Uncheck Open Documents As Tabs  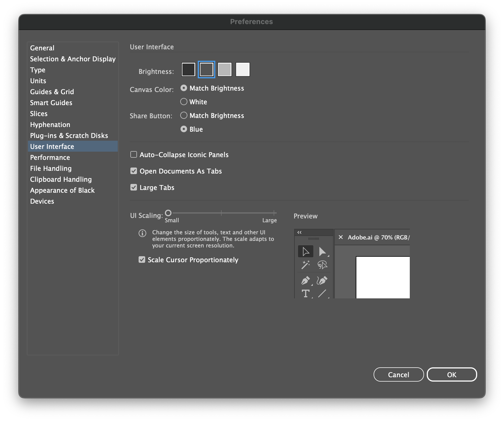pos(134,171)
